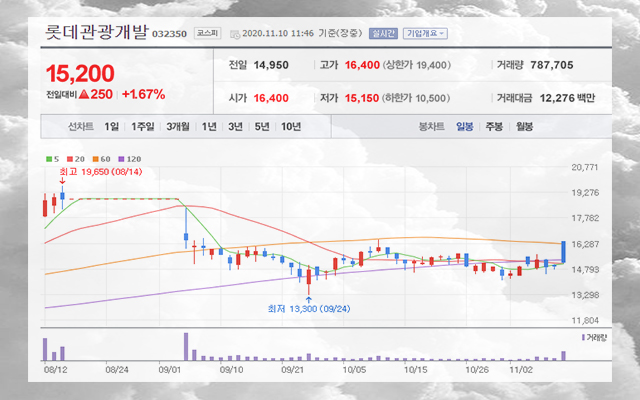This screenshot has height=400, width=640.
Task: Click the 거래량 value 787,705
Action: click(x=551, y=65)
